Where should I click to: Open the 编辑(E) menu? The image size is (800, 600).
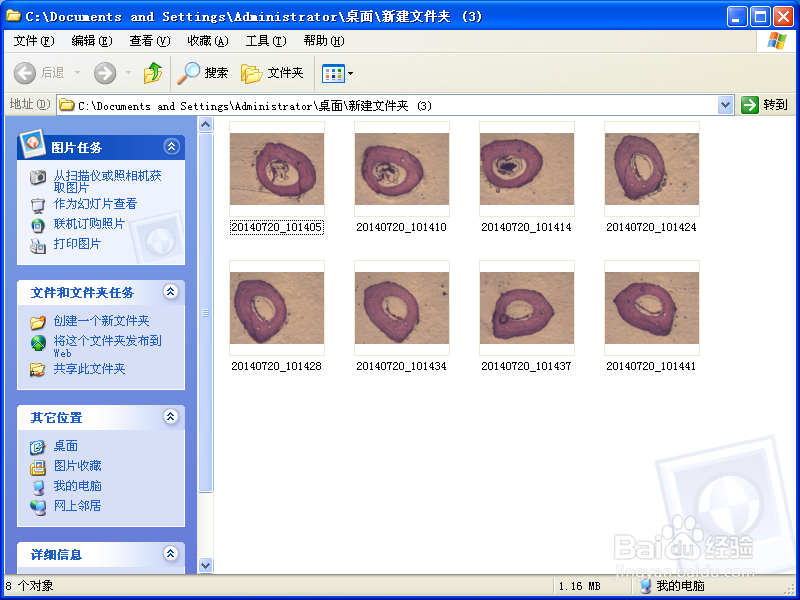coord(92,41)
